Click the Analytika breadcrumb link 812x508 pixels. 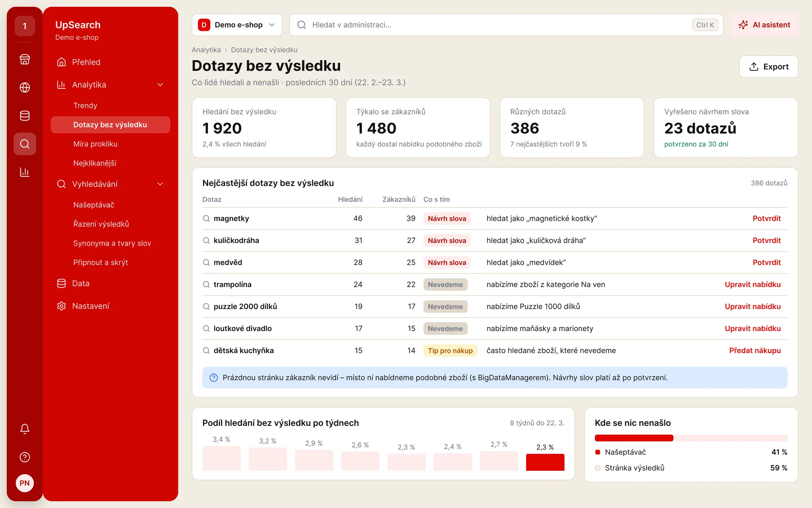click(x=206, y=50)
